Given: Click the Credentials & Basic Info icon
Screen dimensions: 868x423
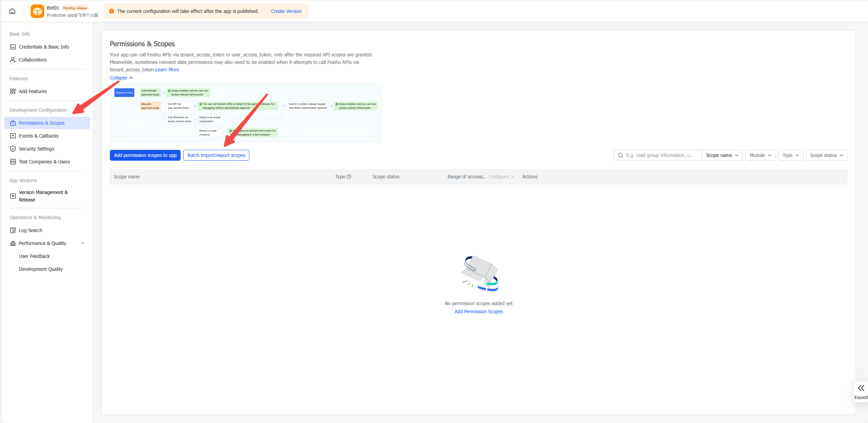Looking at the screenshot, I should coord(13,47).
